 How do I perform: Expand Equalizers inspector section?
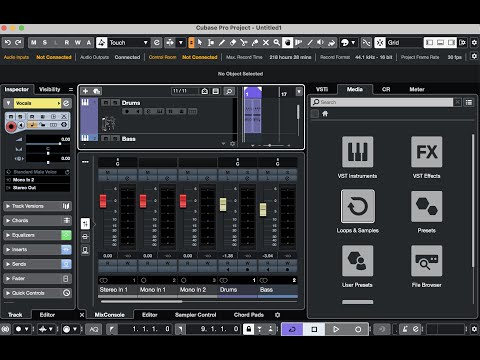click(x=38, y=235)
